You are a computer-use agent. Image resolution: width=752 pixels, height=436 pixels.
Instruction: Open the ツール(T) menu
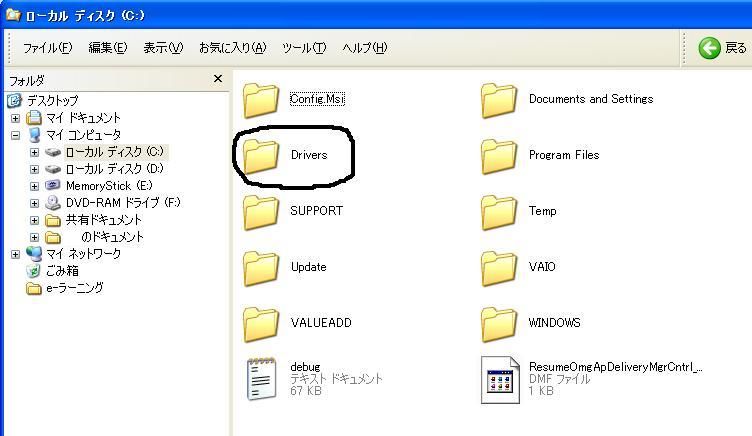304,48
